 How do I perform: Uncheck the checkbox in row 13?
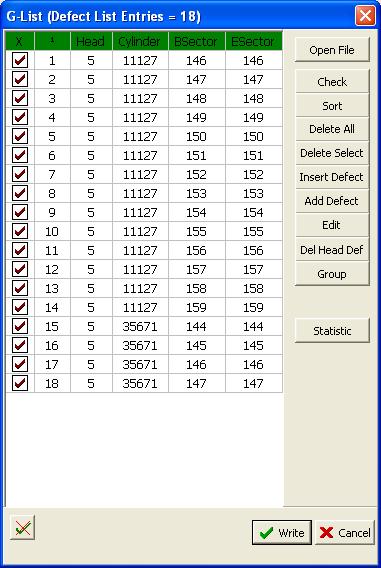point(20,288)
